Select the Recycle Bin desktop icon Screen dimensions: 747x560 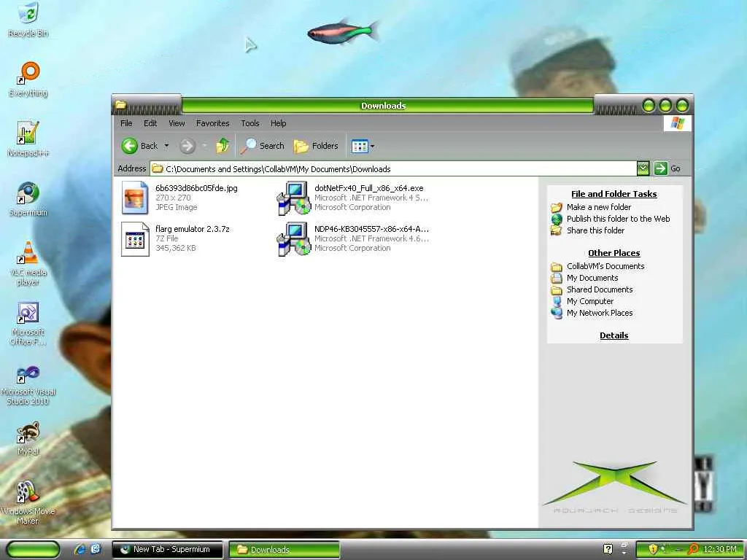28,20
